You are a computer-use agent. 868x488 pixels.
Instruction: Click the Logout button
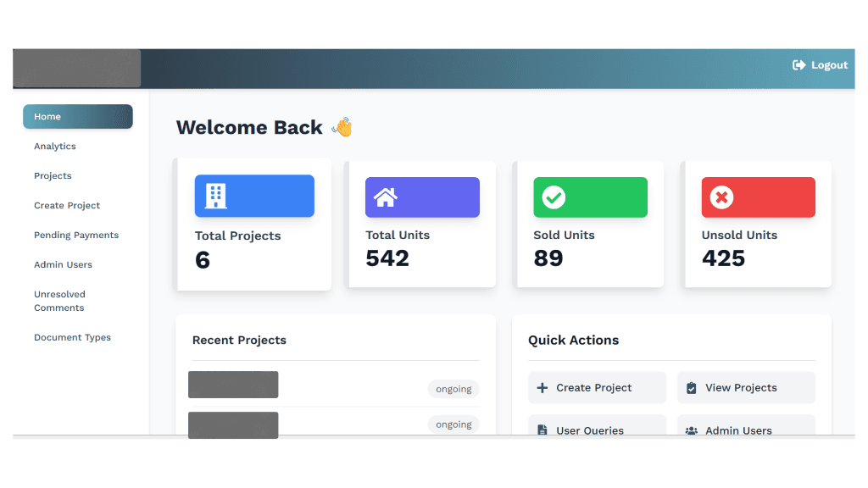pyautogui.click(x=819, y=64)
